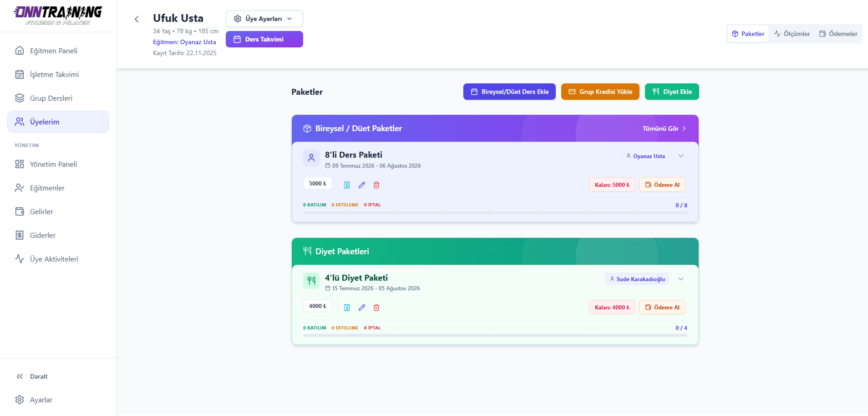Expand the 8'li Ders Paketi details chevron

[681, 156]
